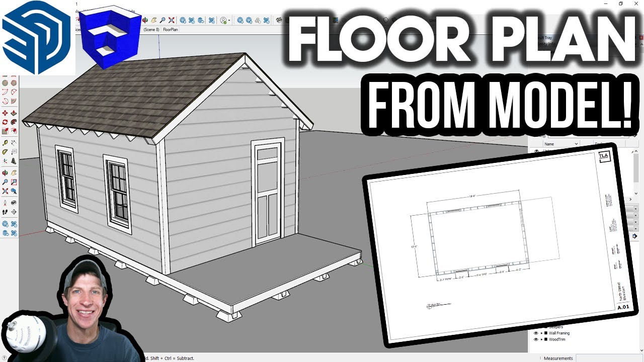Select the Scale tool in left toolbar
Image resolution: width=644 pixels, height=362 pixels.
[5, 131]
